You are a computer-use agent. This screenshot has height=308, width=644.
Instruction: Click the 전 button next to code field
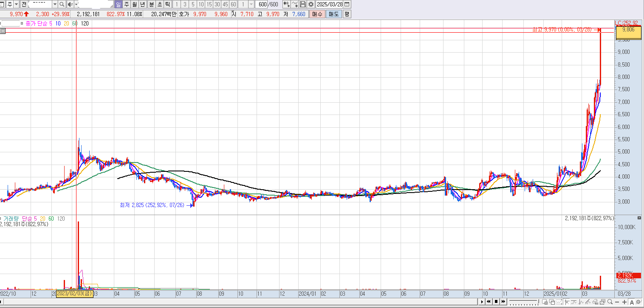24,4
